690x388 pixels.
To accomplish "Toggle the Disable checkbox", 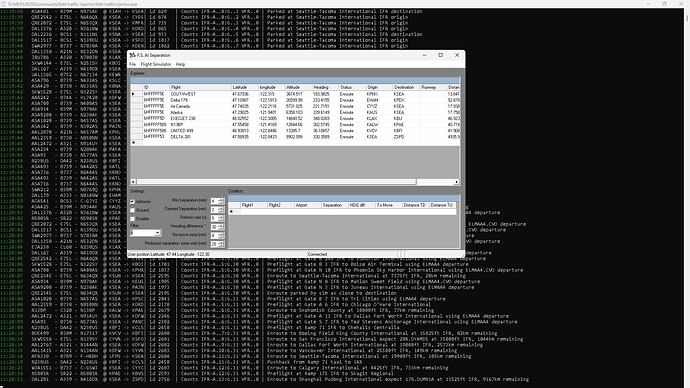I will coord(132,219).
